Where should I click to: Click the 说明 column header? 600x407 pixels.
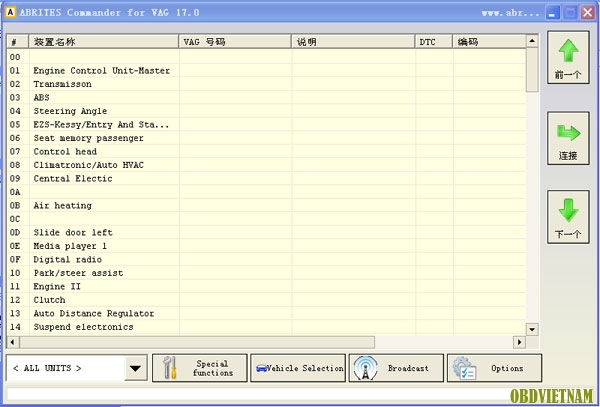[353, 42]
